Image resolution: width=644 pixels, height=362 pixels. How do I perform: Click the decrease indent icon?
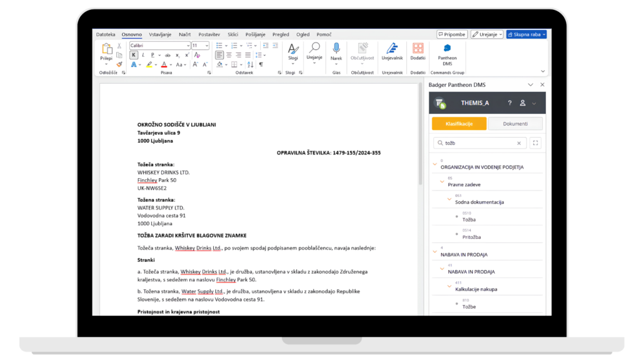click(x=266, y=46)
